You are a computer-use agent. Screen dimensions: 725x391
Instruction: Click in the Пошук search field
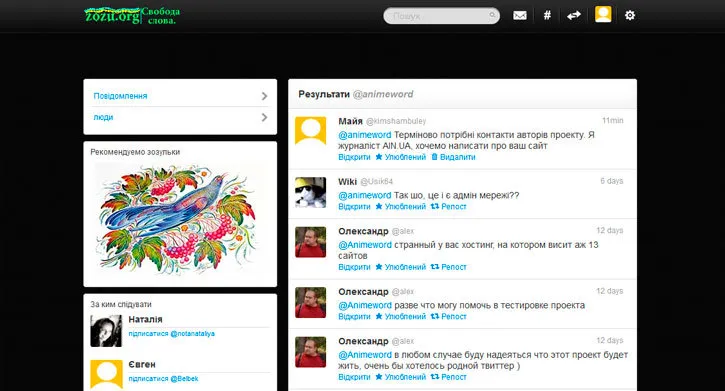[x=441, y=16]
